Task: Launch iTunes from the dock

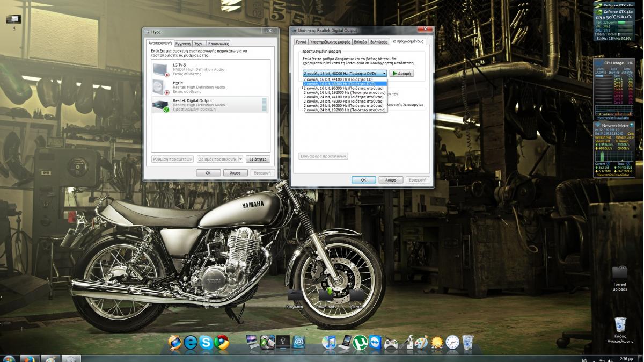Action: 329,342
